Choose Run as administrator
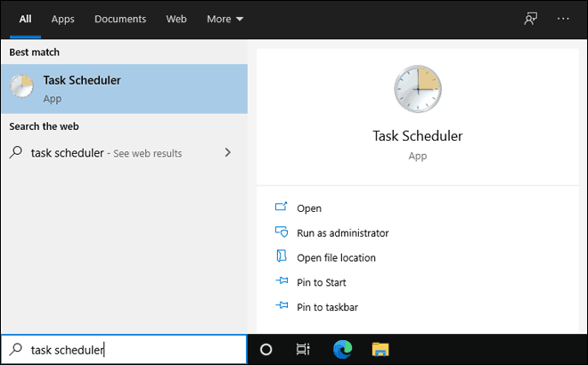The width and height of the screenshot is (588, 365). tap(343, 233)
